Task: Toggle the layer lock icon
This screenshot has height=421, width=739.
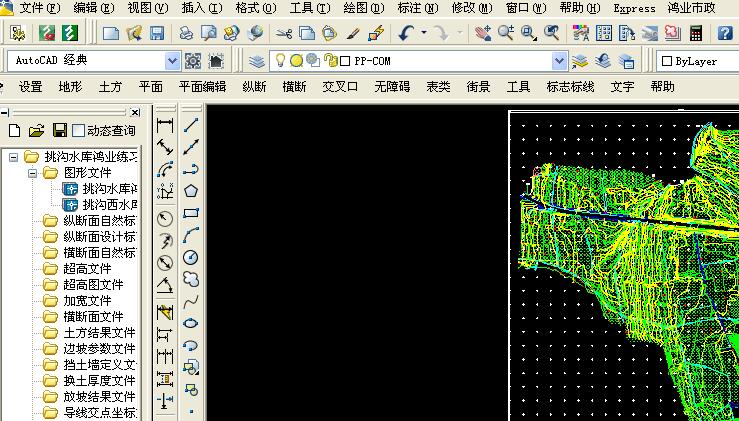Action: click(x=329, y=61)
